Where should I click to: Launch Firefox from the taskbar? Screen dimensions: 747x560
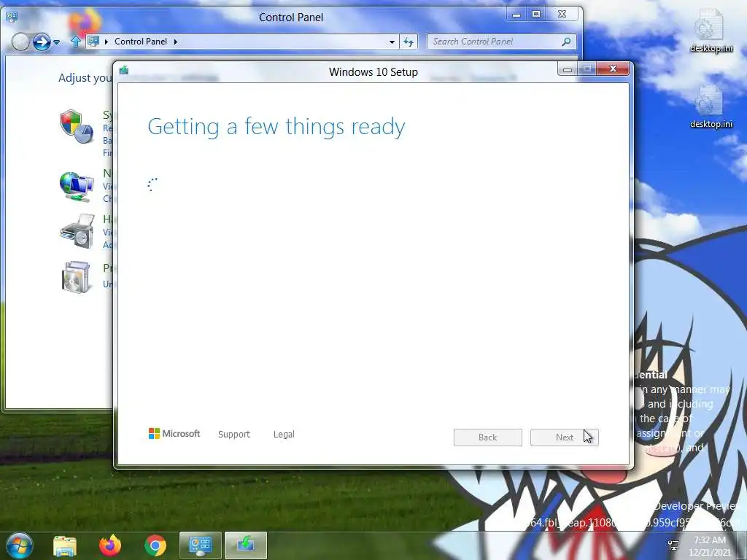(110, 545)
